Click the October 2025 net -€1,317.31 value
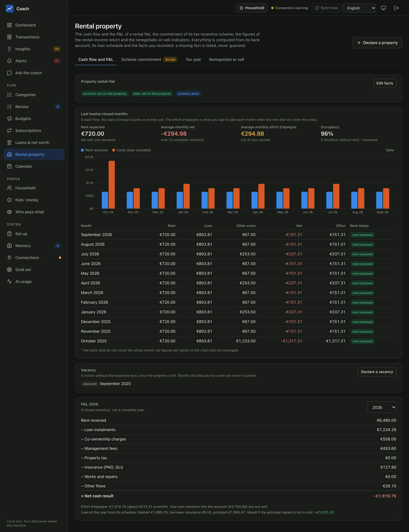The image size is (409, 532). click(291, 341)
